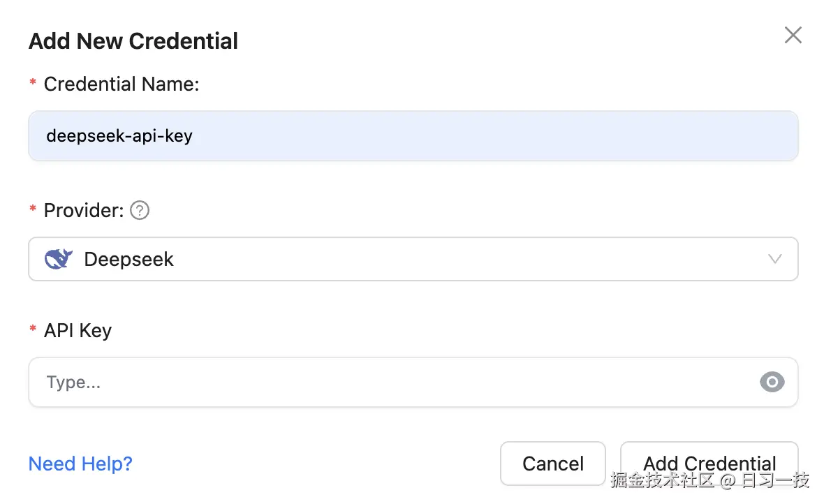The width and height of the screenshot is (824, 504).
Task: Click the eye icon in the API Key field
Action: (x=772, y=382)
